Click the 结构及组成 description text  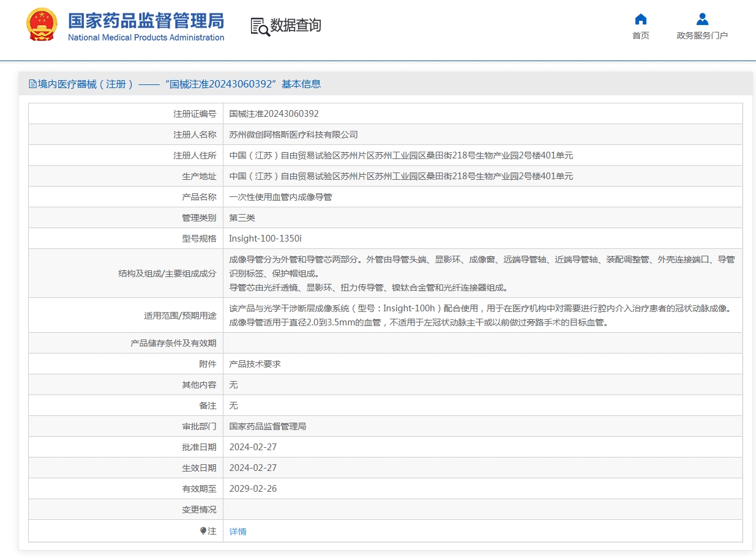point(482,273)
